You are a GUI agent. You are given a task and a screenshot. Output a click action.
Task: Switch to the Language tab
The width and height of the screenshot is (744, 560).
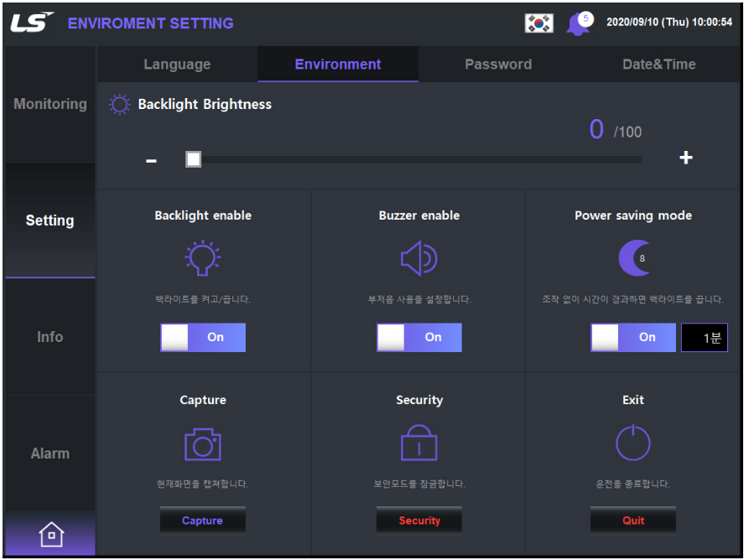point(177,65)
